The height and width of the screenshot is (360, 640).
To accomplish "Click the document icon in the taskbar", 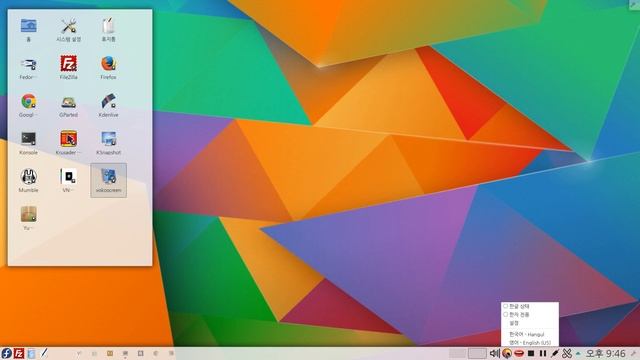I will click(31, 353).
